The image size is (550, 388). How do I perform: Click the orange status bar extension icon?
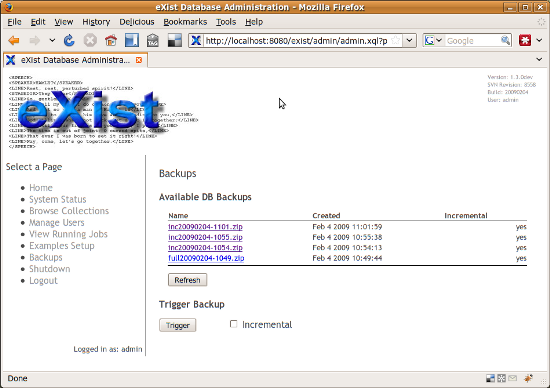(528, 378)
